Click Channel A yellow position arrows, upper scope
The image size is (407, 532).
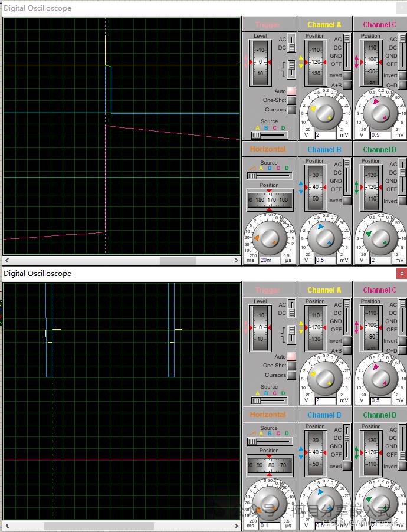(x=301, y=62)
